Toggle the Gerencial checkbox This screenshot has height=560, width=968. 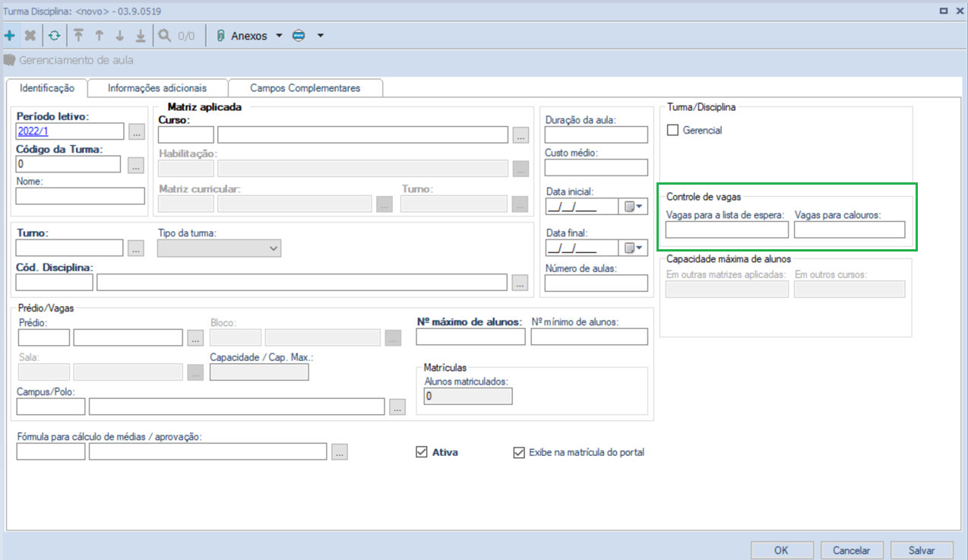672,130
